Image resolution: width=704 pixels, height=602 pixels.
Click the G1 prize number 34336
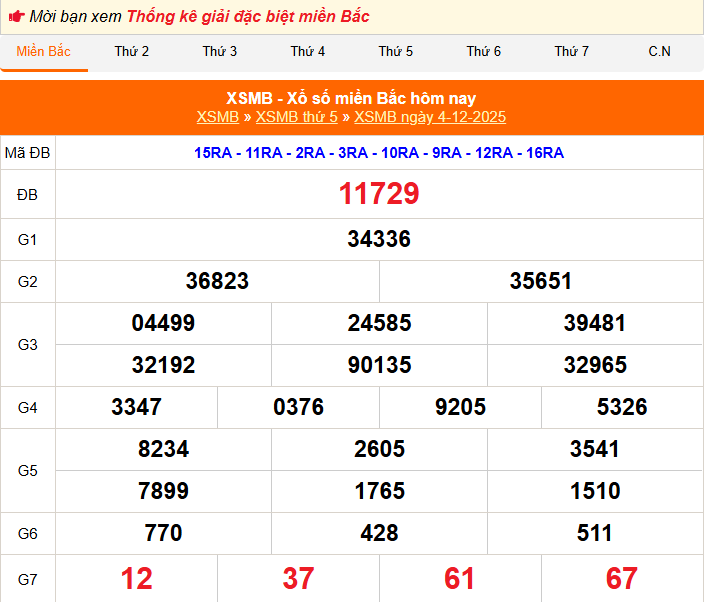[379, 239]
